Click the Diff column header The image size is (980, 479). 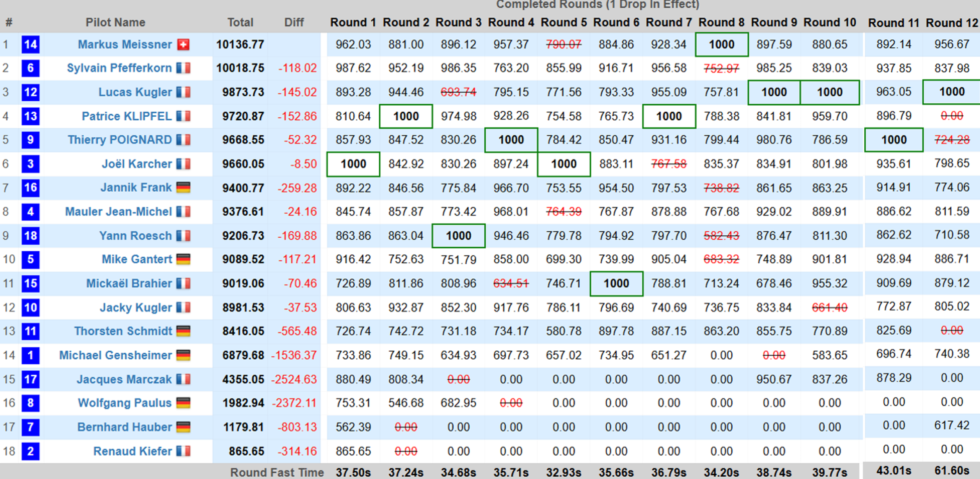point(294,22)
